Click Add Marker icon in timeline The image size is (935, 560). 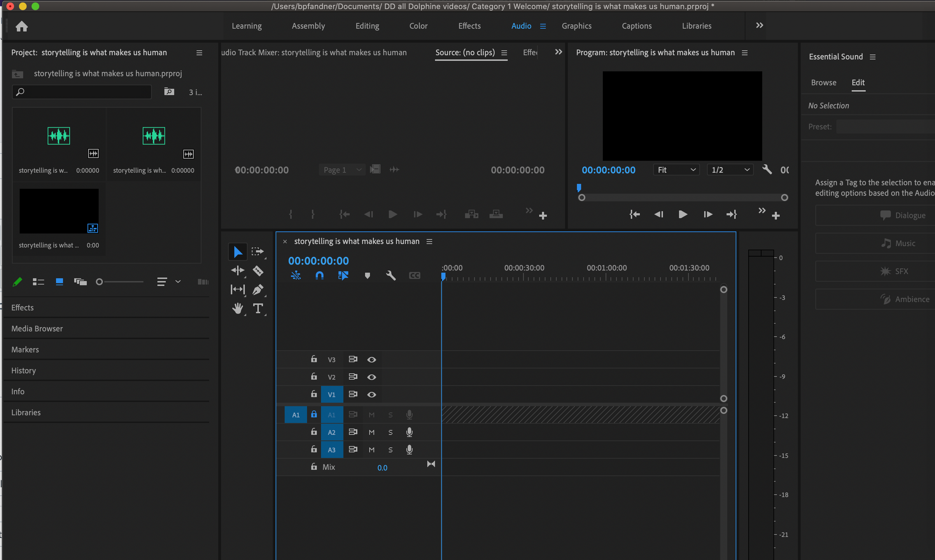point(367,276)
